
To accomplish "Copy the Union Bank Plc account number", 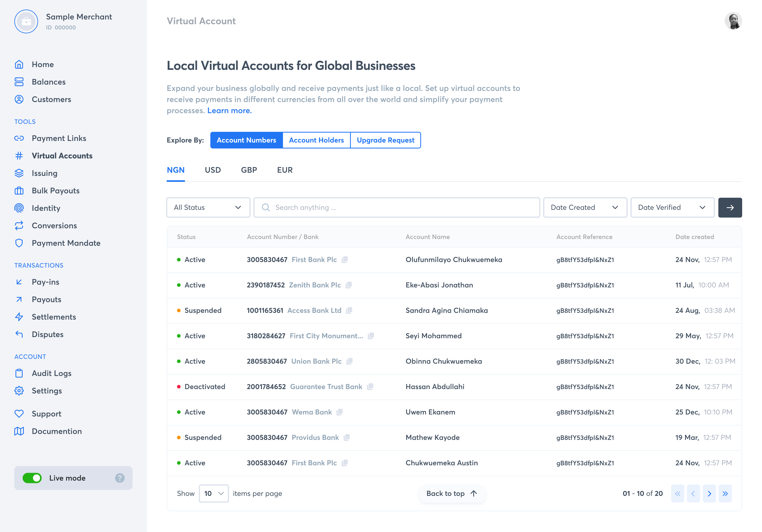I will pyautogui.click(x=349, y=361).
